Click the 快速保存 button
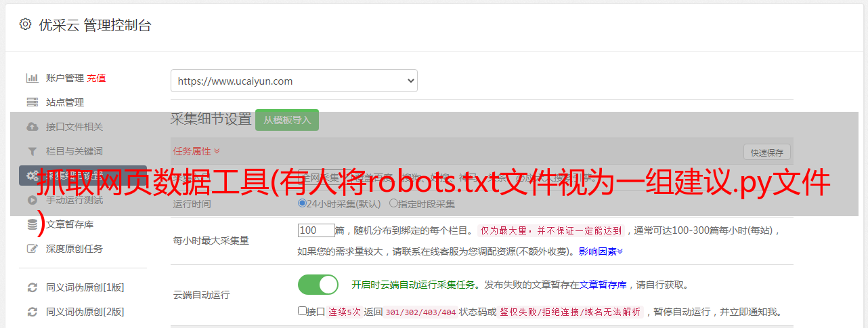This screenshot has width=868, height=328. point(767,152)
